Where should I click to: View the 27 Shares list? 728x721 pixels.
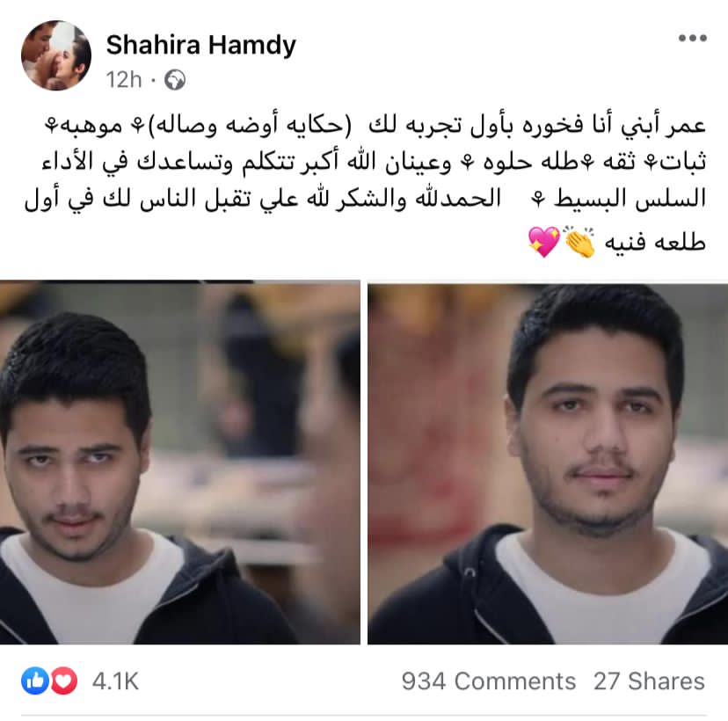(649, 681)
